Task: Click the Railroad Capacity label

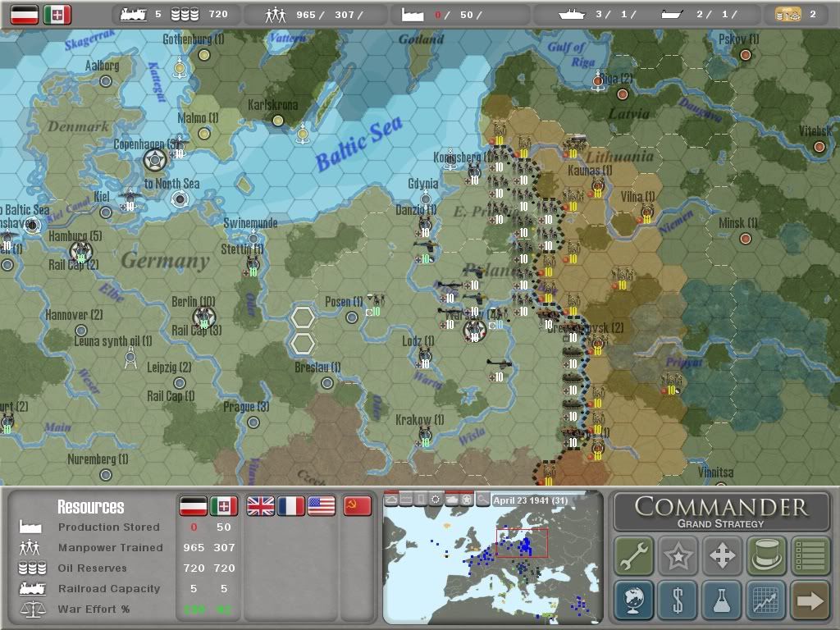Action: tap(109, 588)
